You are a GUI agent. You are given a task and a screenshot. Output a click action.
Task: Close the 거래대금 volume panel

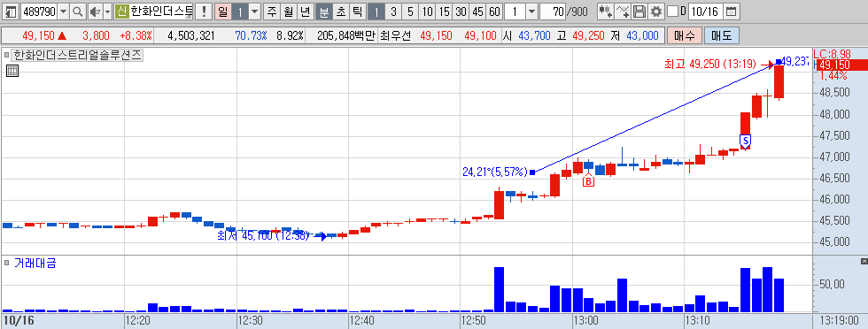[x=864, y=261]
